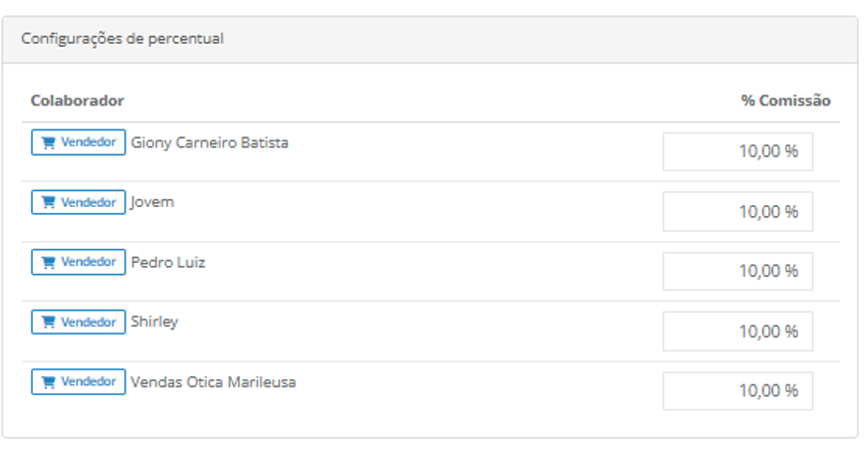The height and width of the screenshot is (465, 868).
Task: Click the name Giony Carneiro Batista
Action: [x=210, y=142]
